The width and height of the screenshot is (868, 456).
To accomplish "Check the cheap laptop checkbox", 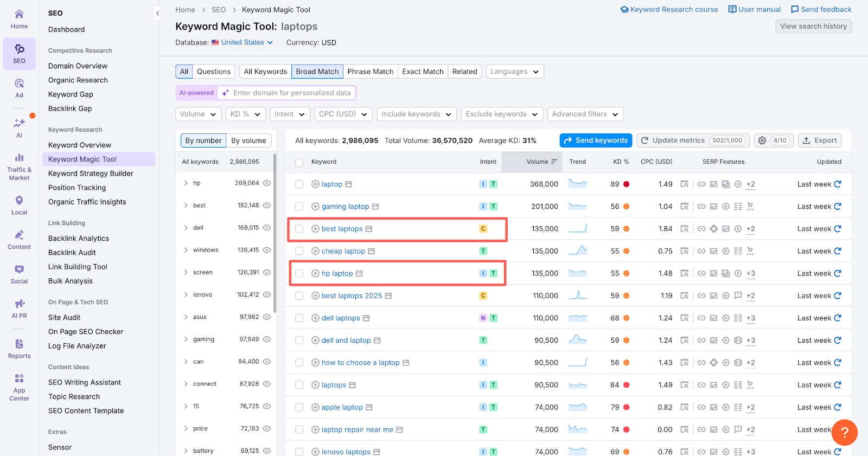I will pyautogui.click(x=299, y=251).
